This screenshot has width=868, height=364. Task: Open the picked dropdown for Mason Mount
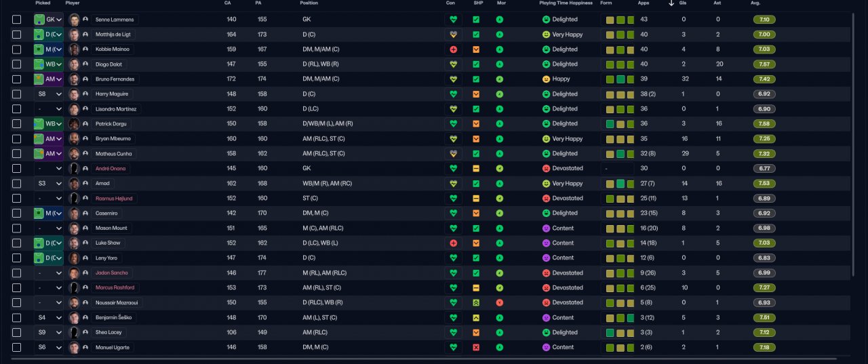(48, 228)
